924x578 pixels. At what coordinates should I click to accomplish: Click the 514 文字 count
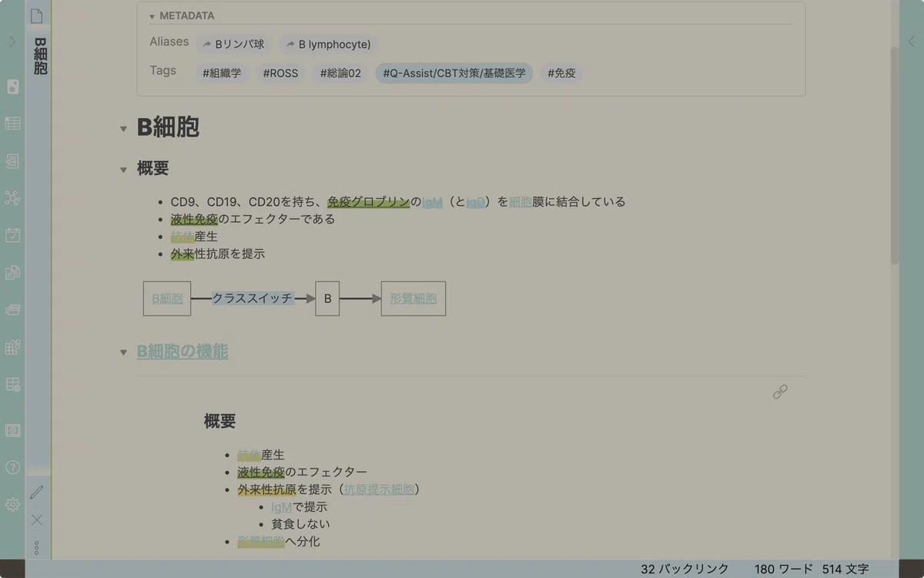coord(845,569)
